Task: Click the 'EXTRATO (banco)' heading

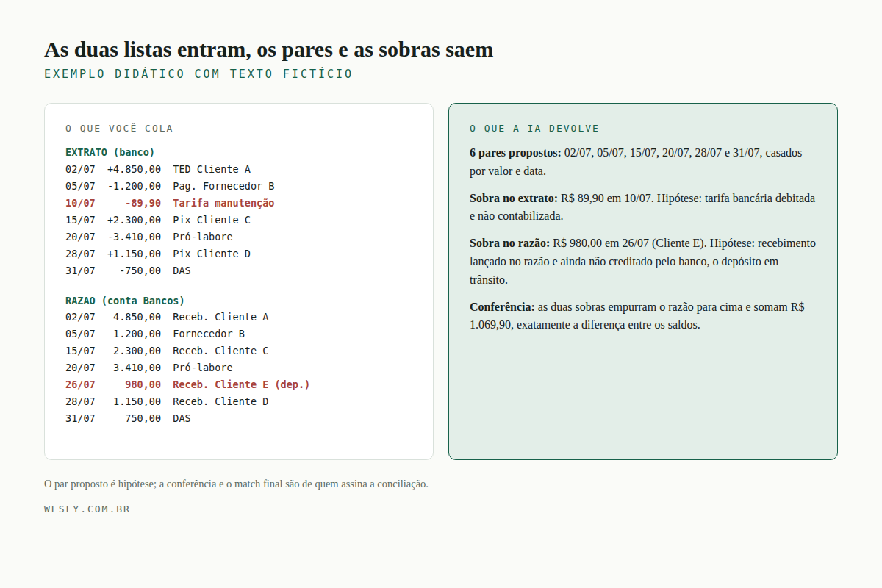Action: [x=110, y=152]
